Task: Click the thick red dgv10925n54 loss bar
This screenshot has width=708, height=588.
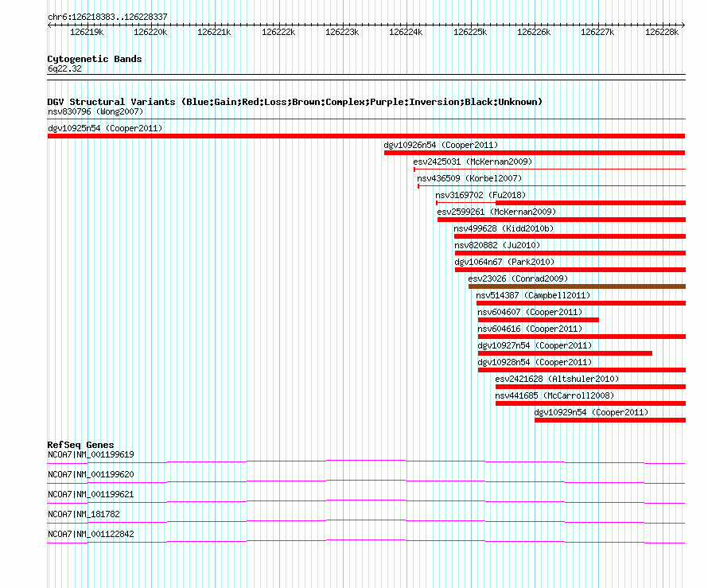Action: pyautogui.click(x=366, y=136)
